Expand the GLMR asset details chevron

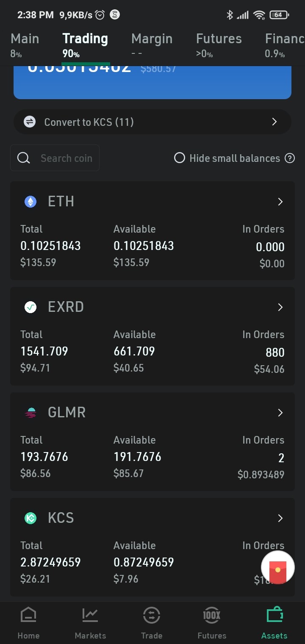pyautogui.click(x=280, y=413)
